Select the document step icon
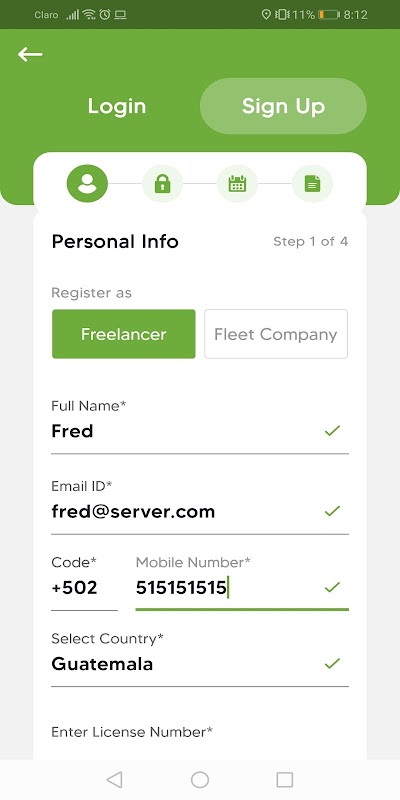400x800 pixels. (312, 184)
